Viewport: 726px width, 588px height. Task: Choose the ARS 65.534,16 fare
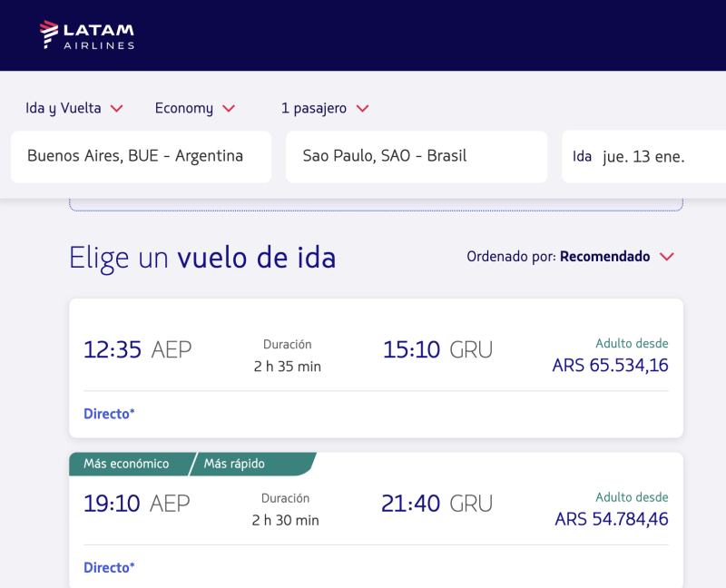(x=610, y=366)
